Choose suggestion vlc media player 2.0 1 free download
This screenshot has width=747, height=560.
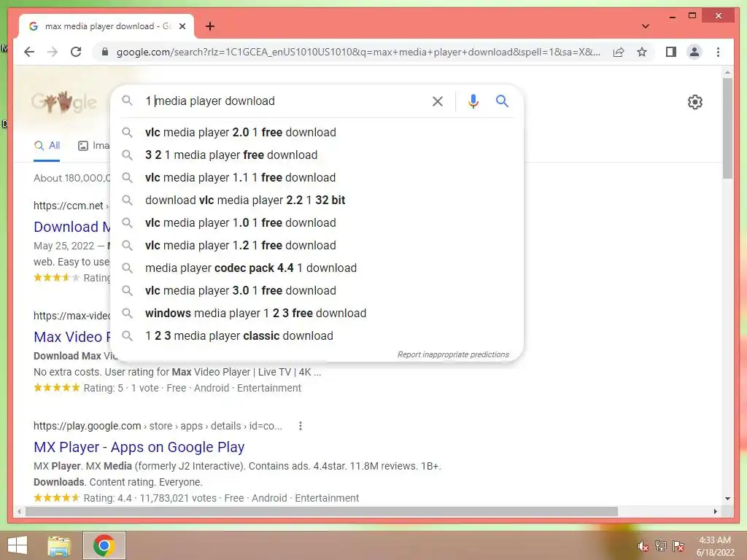(317, 133)
